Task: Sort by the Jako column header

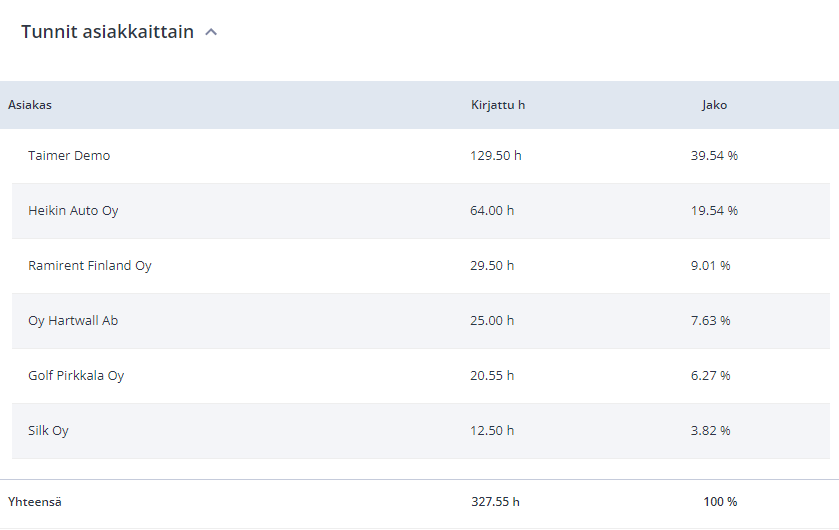Action: pyautogui.click(x=714, y=105)
